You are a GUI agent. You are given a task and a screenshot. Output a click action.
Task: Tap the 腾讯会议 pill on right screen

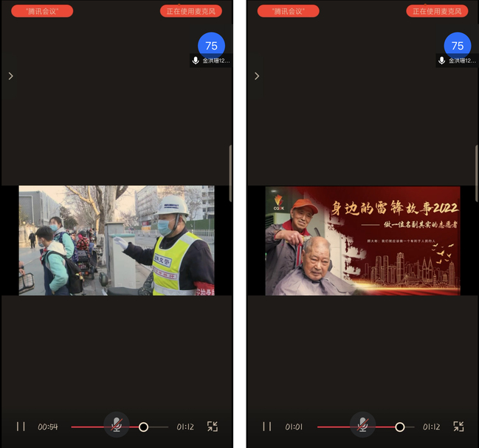coord(288,11)
